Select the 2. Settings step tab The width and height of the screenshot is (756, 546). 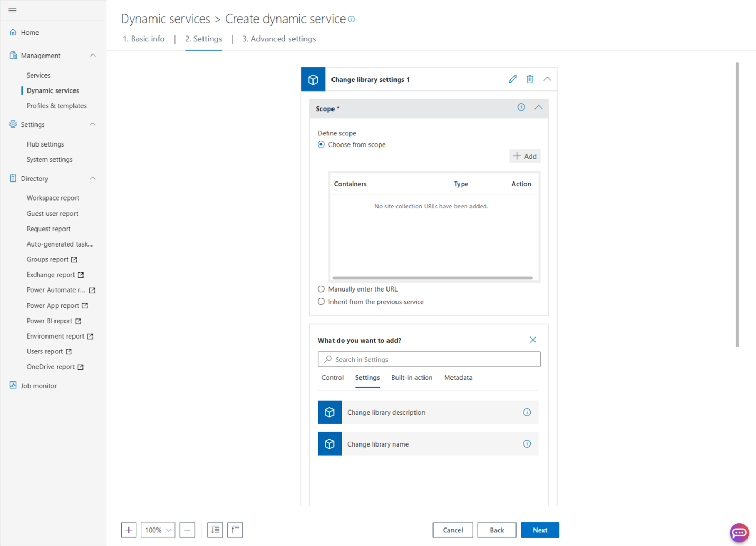[x=204, y=39]
